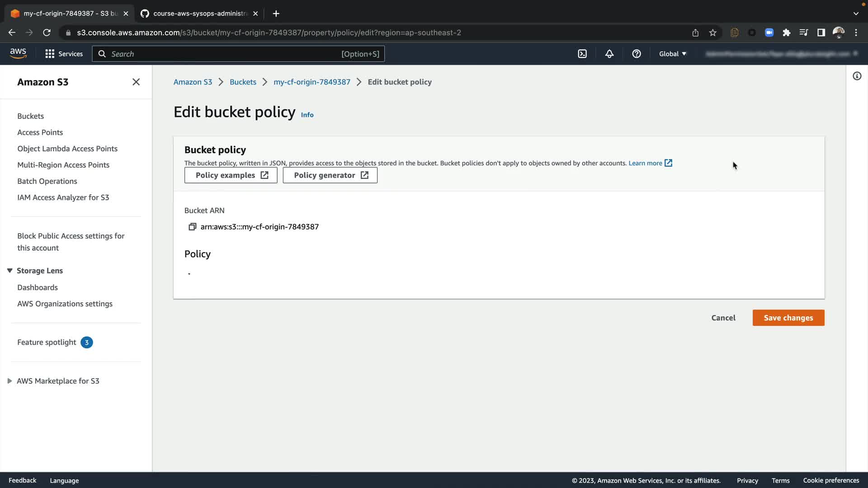This screenshot has height=488, width=868.
Task: Open the Global region dropdown
Action: [x=672, y=54]
